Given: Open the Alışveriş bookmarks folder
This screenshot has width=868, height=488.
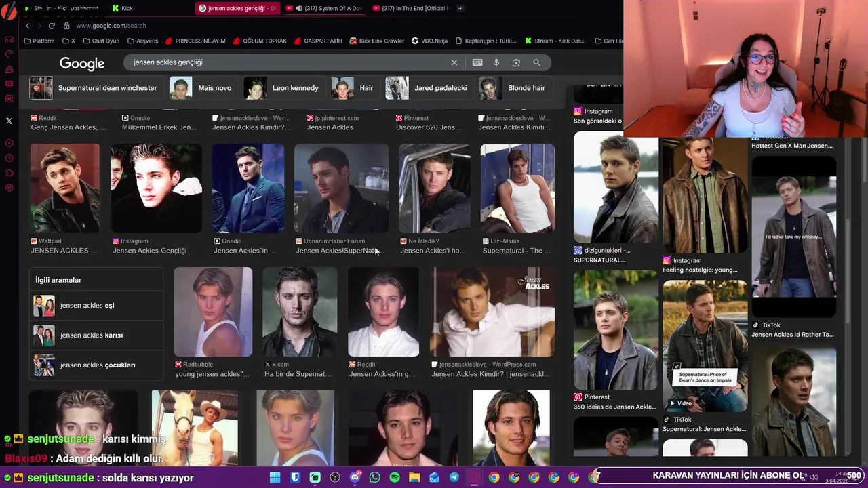Looking at the screenshot, I should click(x=142, y=41).
